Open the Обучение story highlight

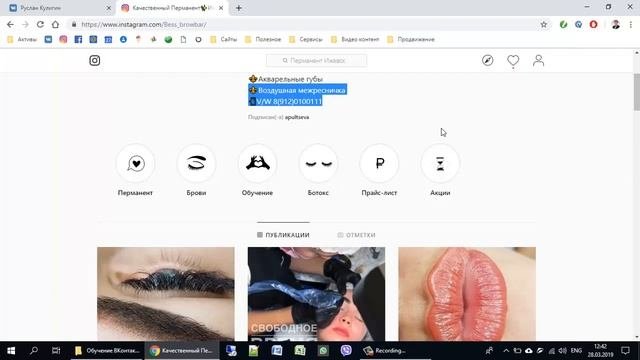[x=257, y=163]
